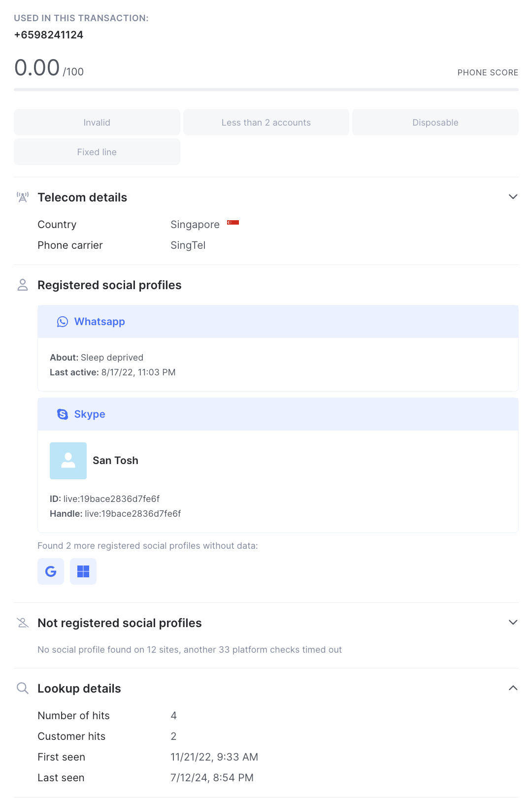Click the Google registered profile icon
This screenshot has width=532, height=798.
tap(51, 571)
